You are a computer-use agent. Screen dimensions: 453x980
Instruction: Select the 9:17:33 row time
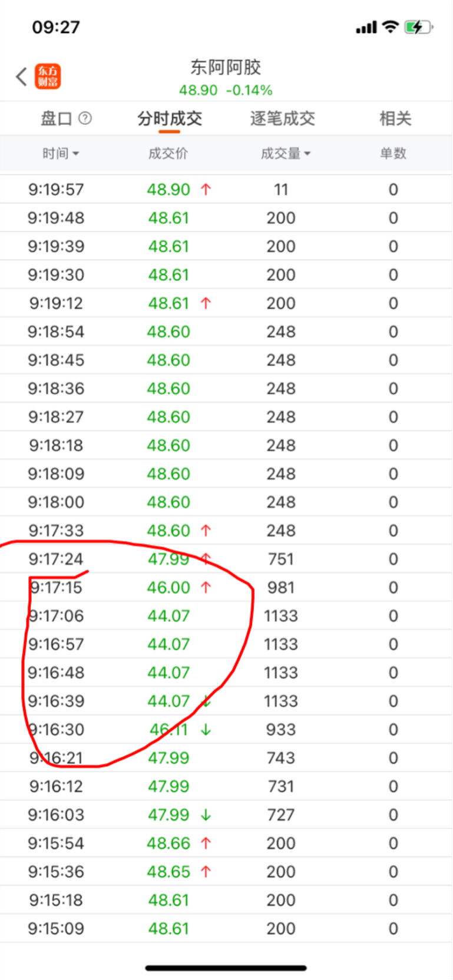pos(56,531)
